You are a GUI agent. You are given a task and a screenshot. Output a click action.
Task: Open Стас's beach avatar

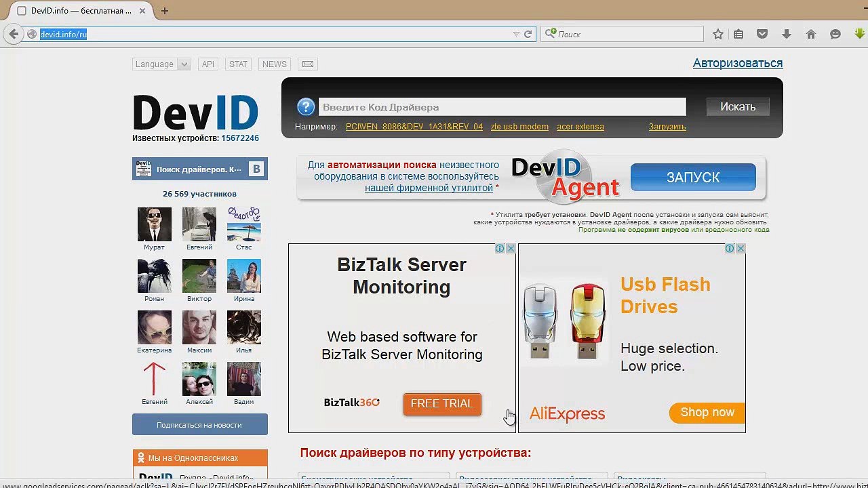coord(244,224)
